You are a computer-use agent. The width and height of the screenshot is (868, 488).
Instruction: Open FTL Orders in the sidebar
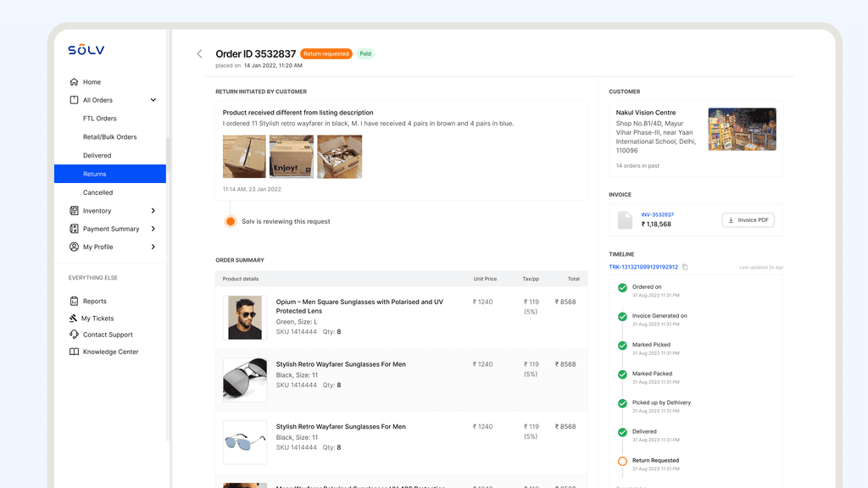(100, 119)
